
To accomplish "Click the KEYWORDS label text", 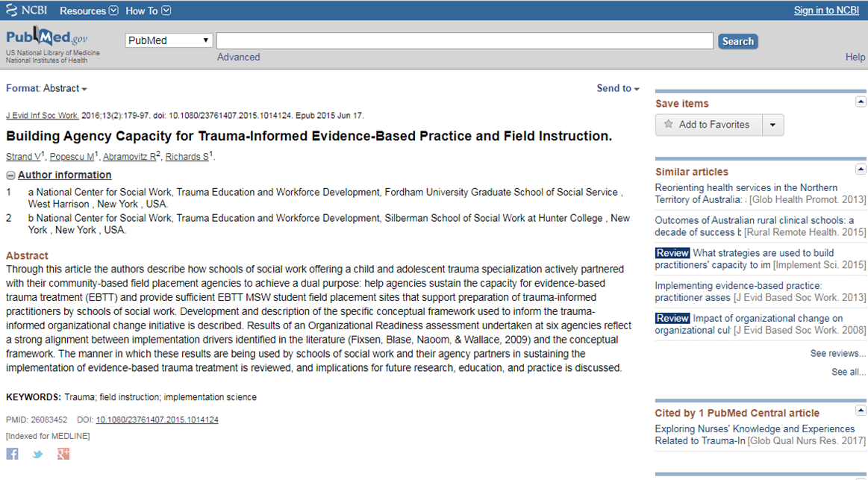I will click(x=34, y=397).
